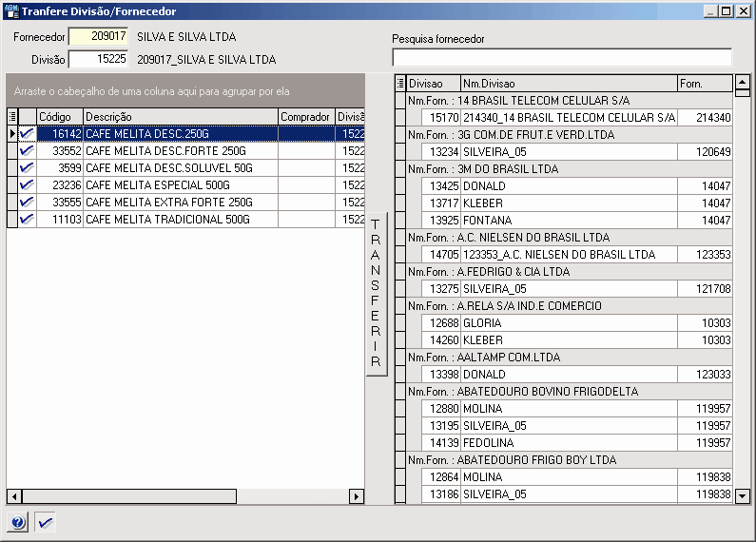Uncheck CAFE MELITA DESC.250G row
The height and width of the screenshot is (542, 756).
27,133
